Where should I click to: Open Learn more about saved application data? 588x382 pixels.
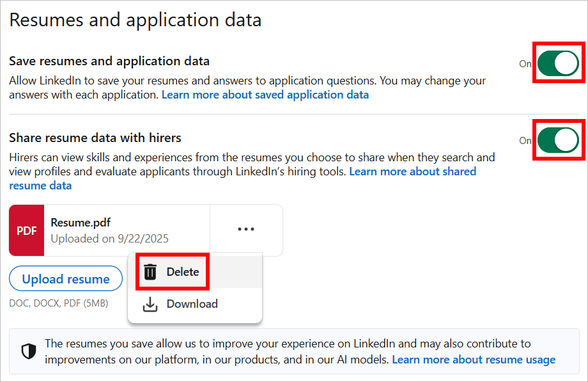tap(265, 94)
